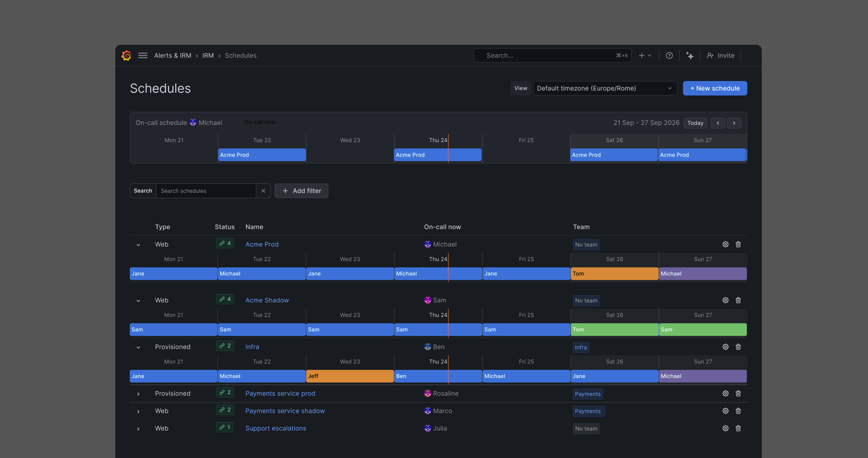
Task: Click the AI sparkle assistant icon
Action: coord(690,55)
